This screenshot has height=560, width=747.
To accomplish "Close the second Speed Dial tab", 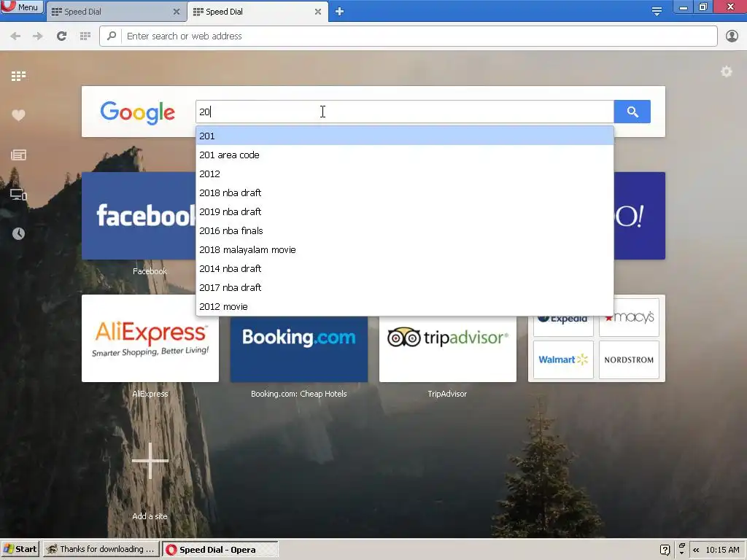I will [318, 12].
